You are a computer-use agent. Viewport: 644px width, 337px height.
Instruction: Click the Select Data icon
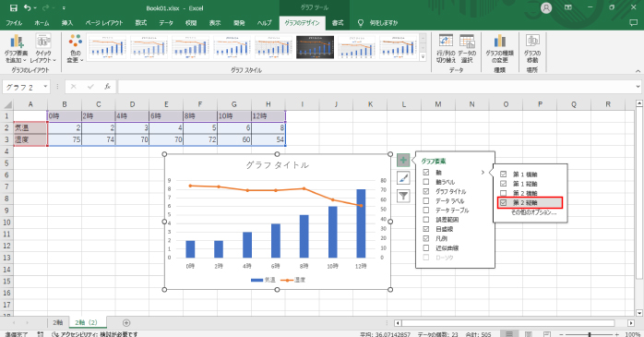tap(467, 48)
